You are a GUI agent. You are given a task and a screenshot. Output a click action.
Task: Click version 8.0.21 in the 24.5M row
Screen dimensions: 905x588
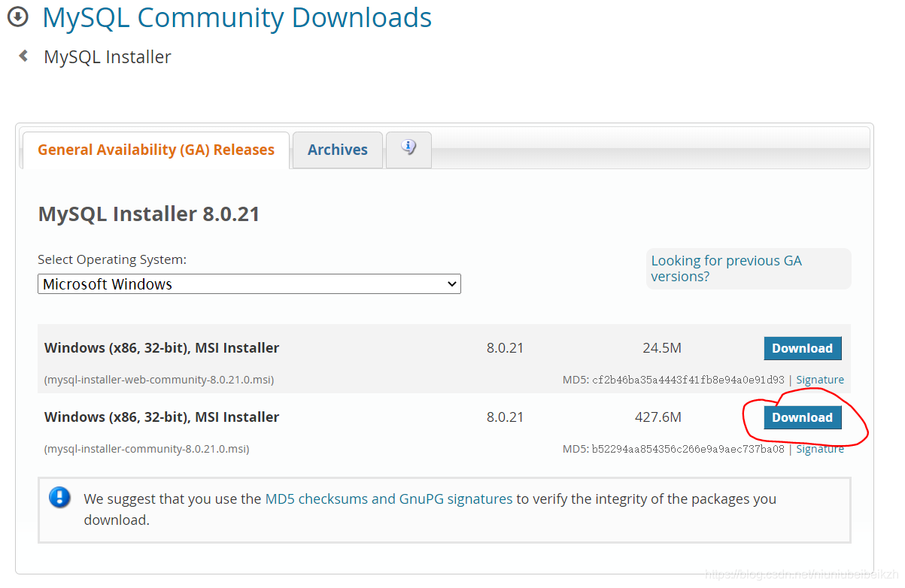[x=505, y=348]
